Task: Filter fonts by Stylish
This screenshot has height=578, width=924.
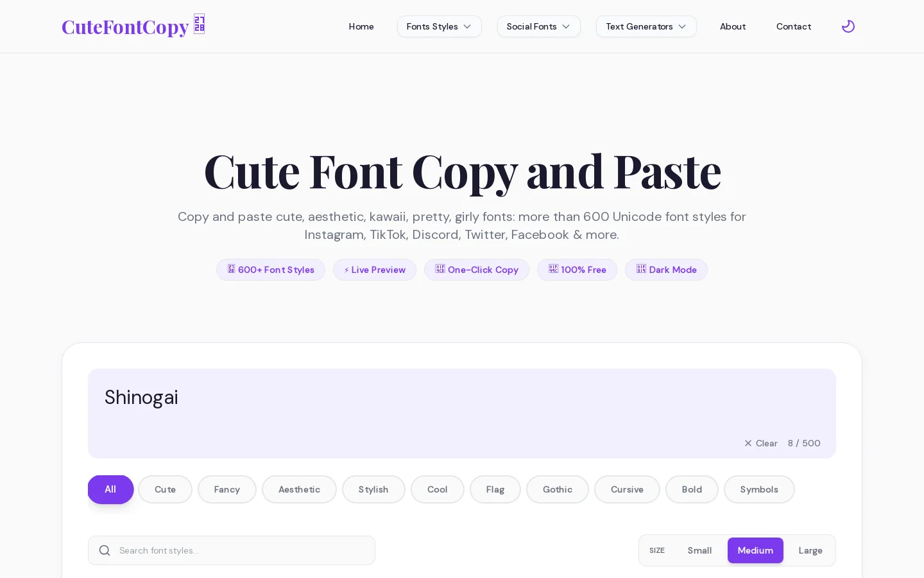Action: click(x=373, y=489)
